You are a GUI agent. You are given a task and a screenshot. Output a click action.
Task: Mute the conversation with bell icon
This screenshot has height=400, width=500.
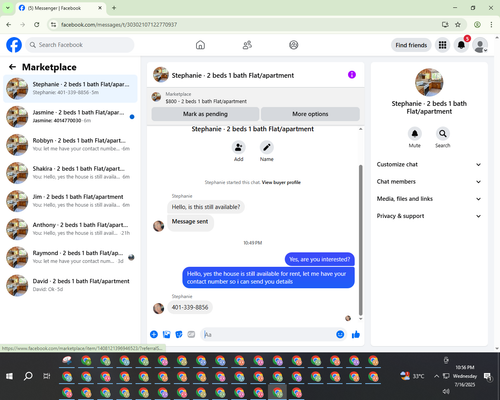[x=414, y=134]
